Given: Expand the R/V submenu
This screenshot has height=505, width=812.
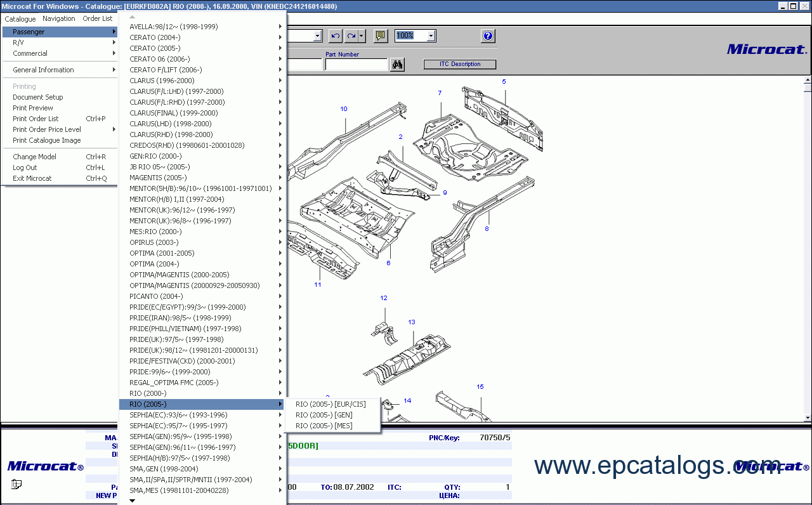Looking at the screenshot, I should point(60,43).
